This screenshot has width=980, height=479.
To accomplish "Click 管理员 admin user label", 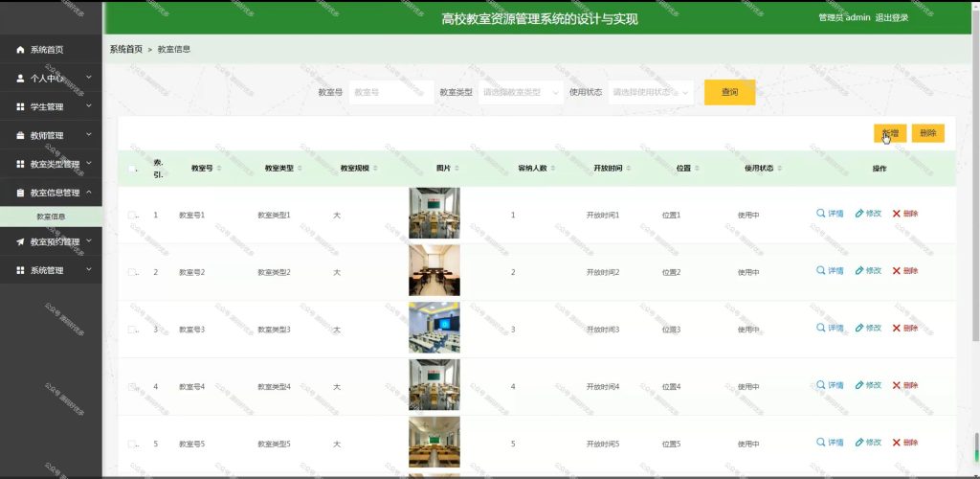I will 844,17.
